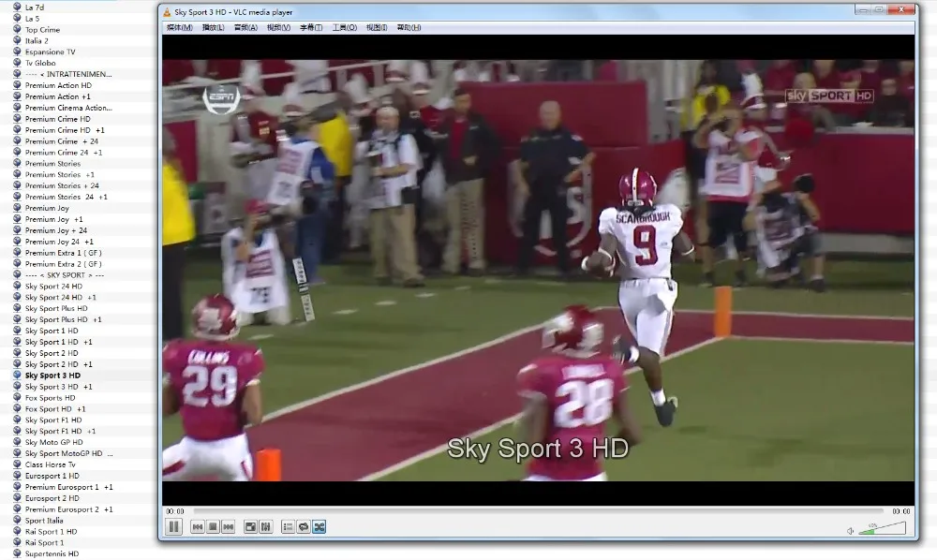Select highlighted 'Sky Sport 3 HD' channel
The width and height of the screenshot is (937, 560).
52,376
